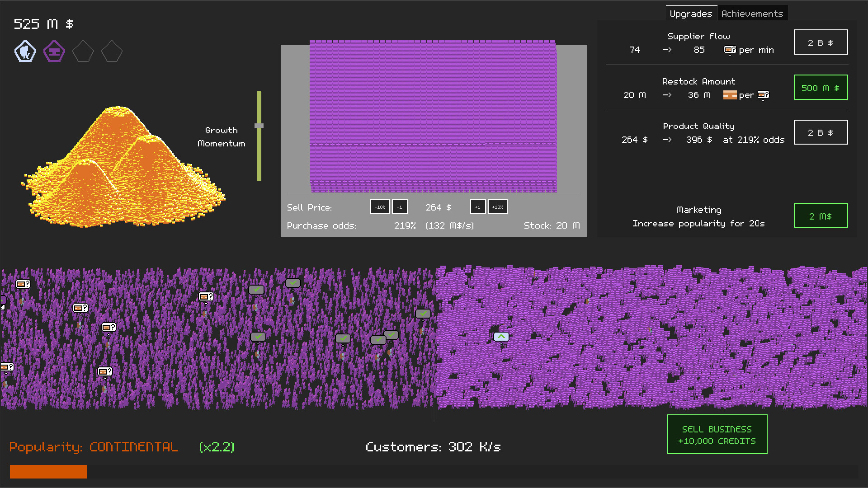
Task: Switch to the Achievements tab
Action: [x=752, y=14]
